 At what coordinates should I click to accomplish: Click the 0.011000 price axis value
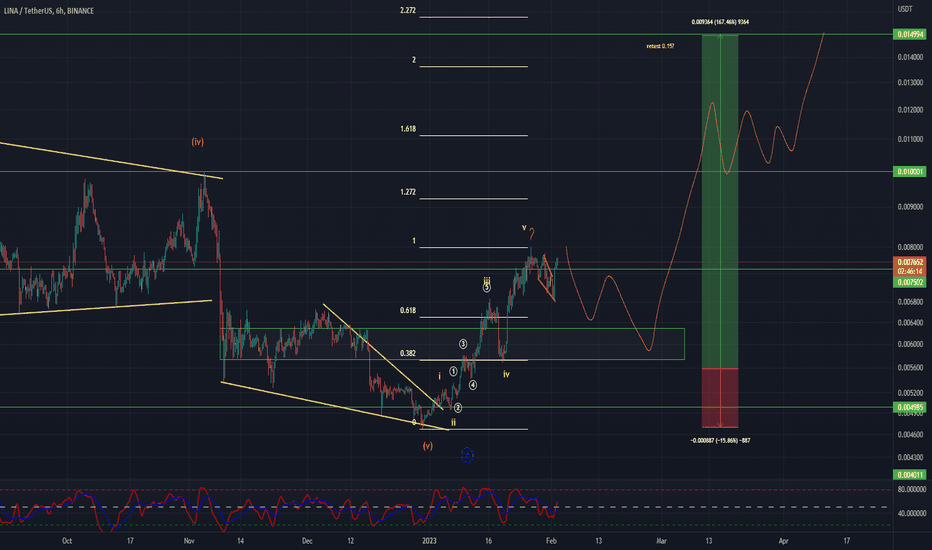pos(910,139)
